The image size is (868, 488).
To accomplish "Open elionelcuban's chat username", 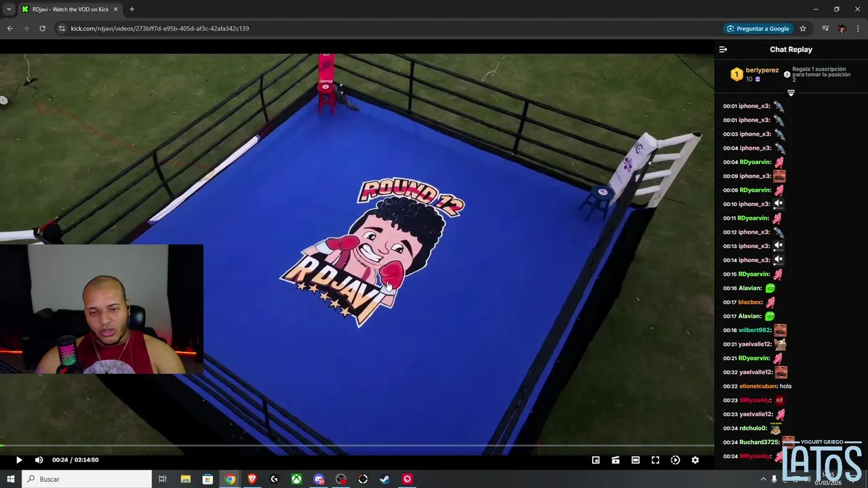I will tap(758, 386).
